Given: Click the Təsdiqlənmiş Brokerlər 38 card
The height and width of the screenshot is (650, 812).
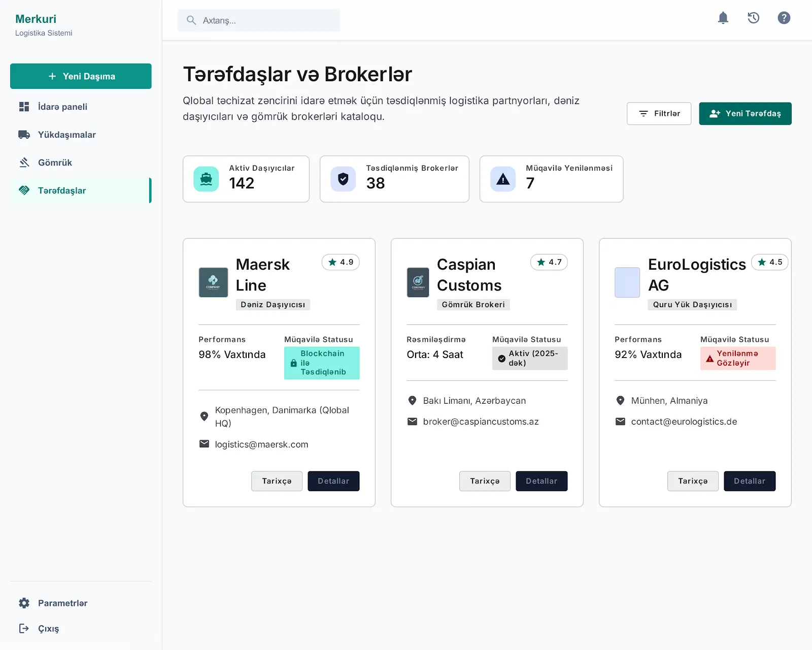Looking at the screenshot, I should [x=394, y=179].
